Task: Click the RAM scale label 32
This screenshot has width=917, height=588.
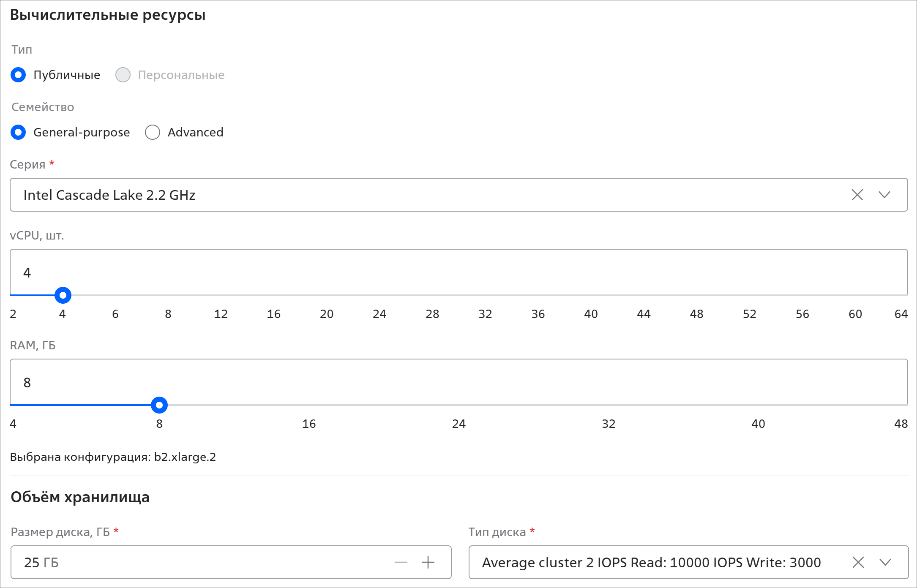Action: (x=609, y=424)
